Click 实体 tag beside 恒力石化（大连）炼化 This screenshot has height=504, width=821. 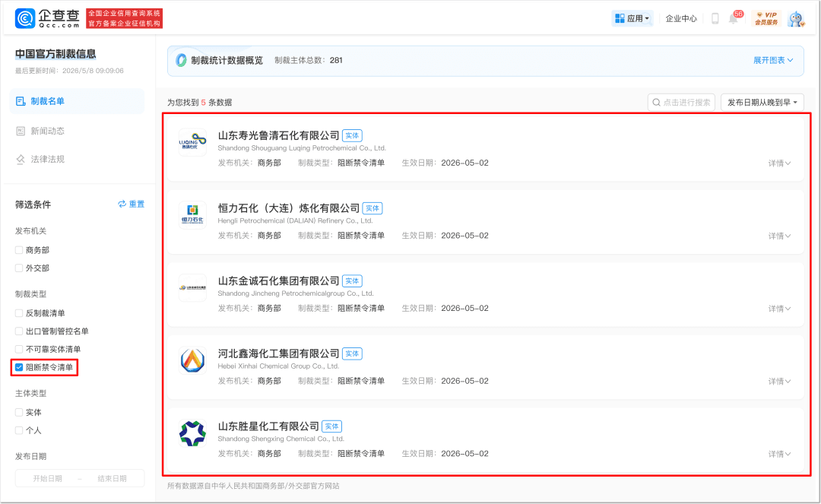(372, 208)
